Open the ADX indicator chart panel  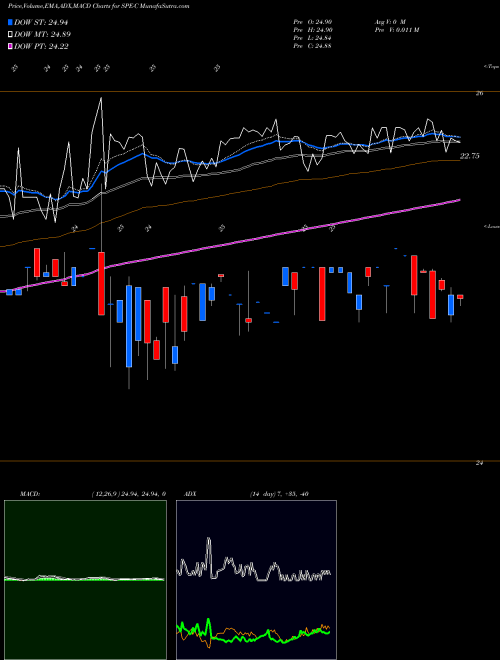256,580
